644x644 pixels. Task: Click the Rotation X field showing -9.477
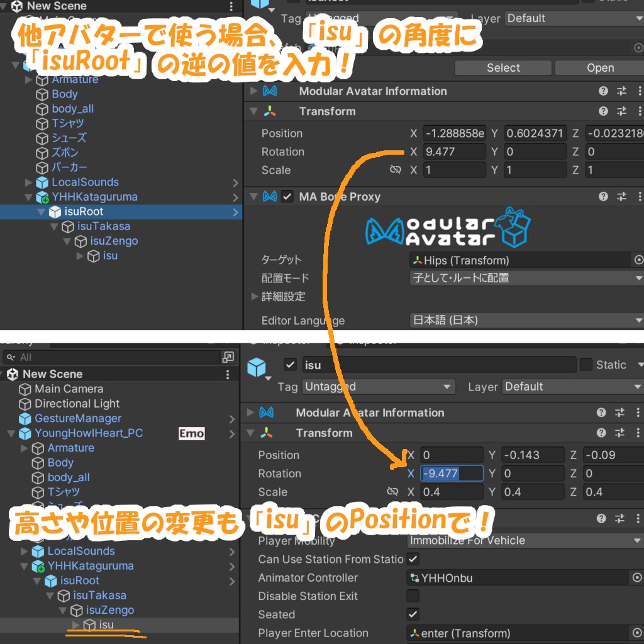pos(452,473)
